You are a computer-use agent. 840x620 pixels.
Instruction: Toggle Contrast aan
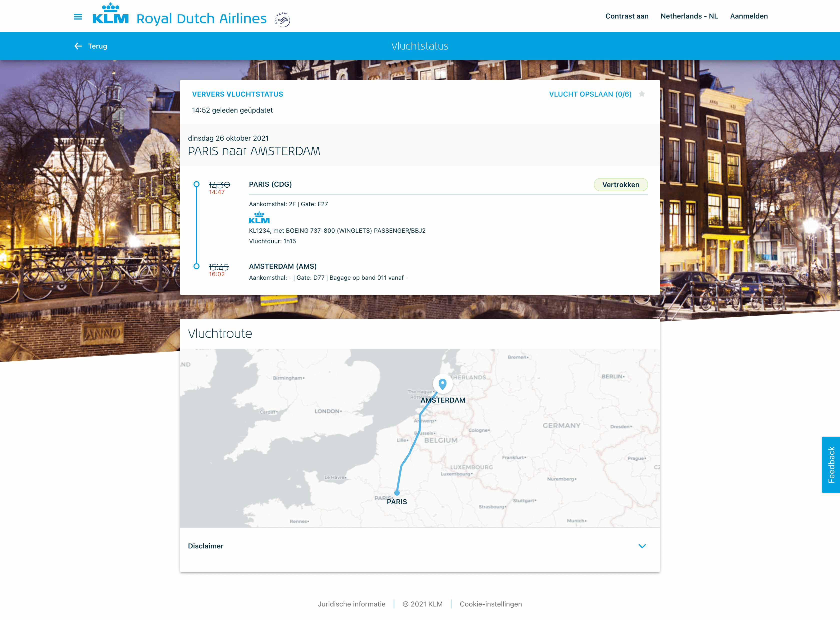pyautogui.click(x=627, y=16)
